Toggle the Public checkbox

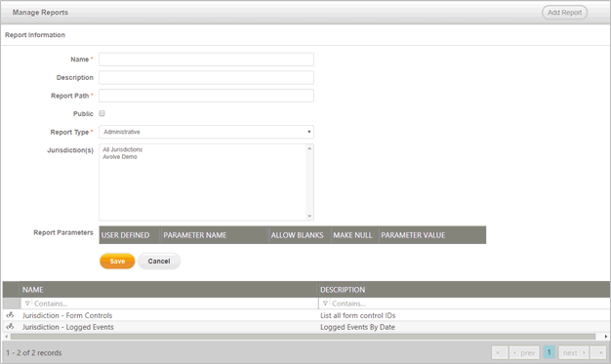(x=102, y=113)
